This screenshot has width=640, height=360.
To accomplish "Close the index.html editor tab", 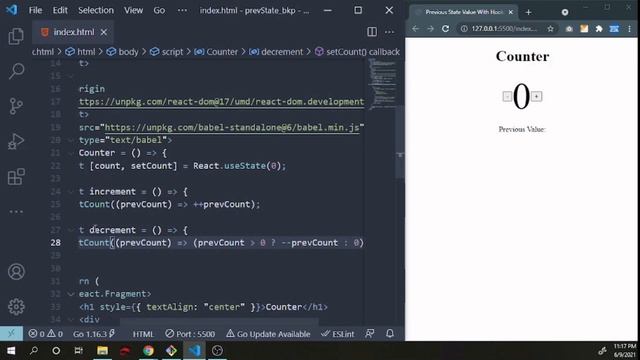I will pos(104,32).
